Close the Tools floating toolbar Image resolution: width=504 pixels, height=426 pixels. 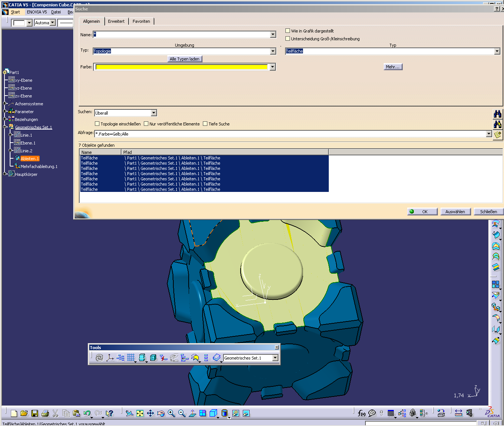(276, 347)
